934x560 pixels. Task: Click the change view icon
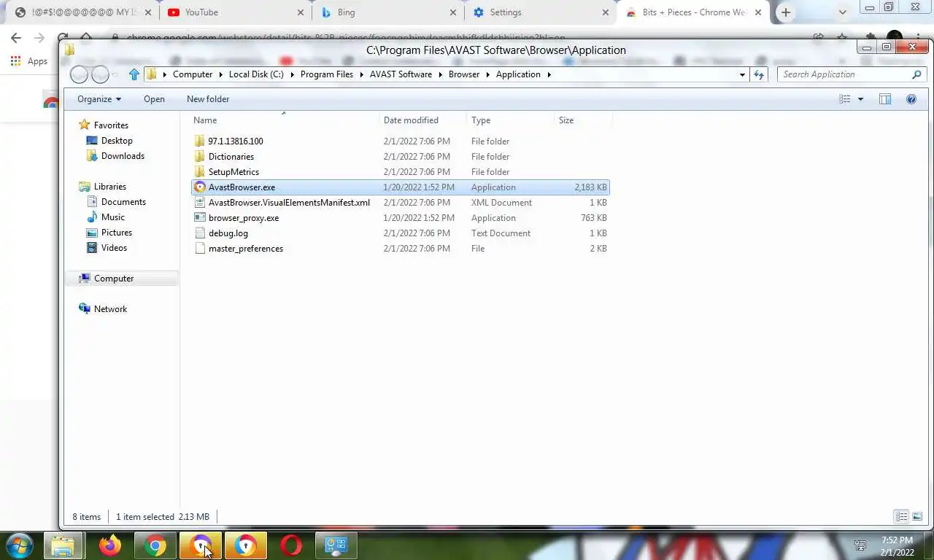845,99
